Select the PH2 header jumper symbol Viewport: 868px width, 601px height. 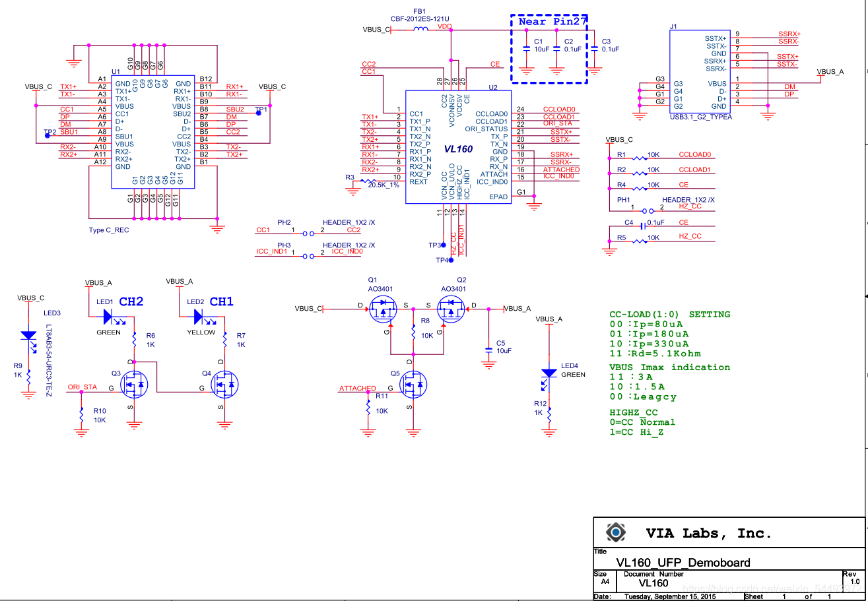pos(308,234)
